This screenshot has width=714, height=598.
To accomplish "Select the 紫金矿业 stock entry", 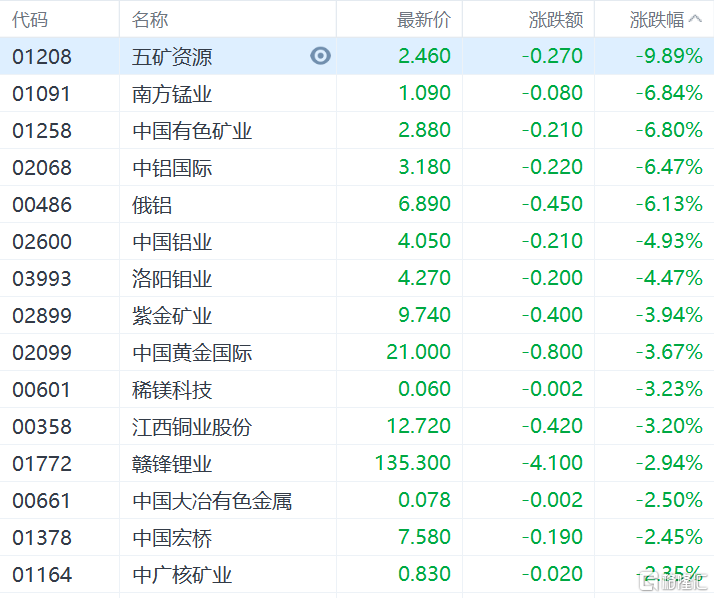I will pos(172,316).
